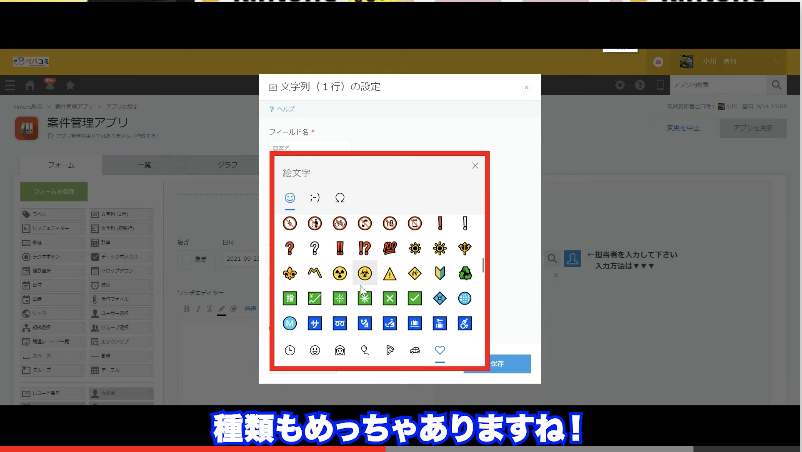Screen dimensions: 802x452
Task: Select the heart symbols category
Action: click(440, 350)
